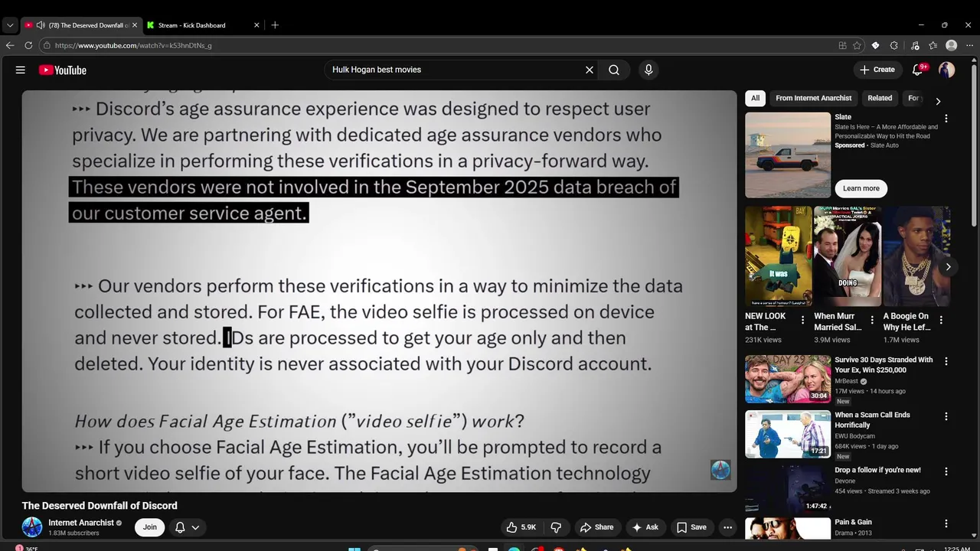Go to YouTube home via logo
Viewport: 980px width, 551px height.
pos(63,70)
